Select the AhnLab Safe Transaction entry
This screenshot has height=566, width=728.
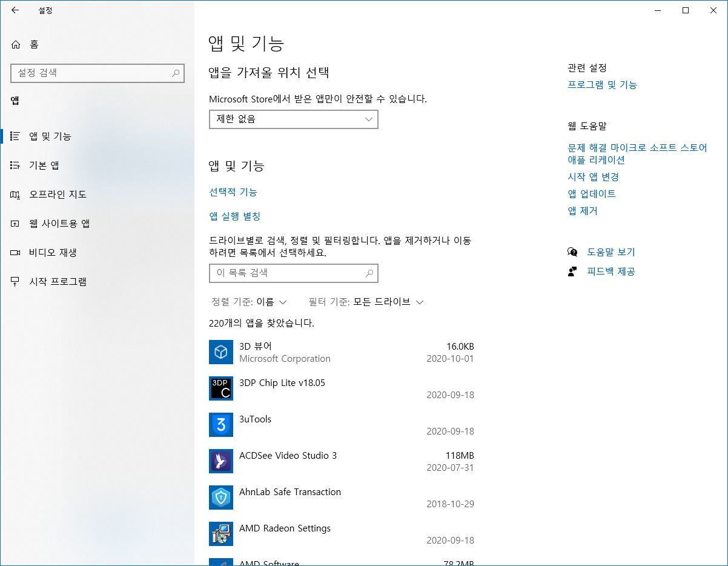(290, 492)
